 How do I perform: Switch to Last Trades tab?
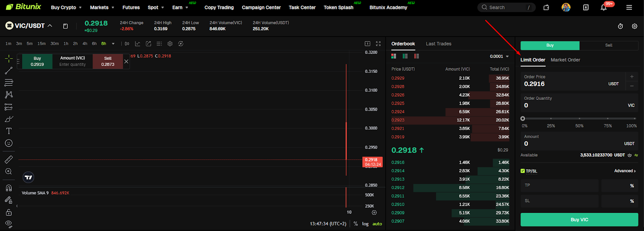(x=438, y=44)
